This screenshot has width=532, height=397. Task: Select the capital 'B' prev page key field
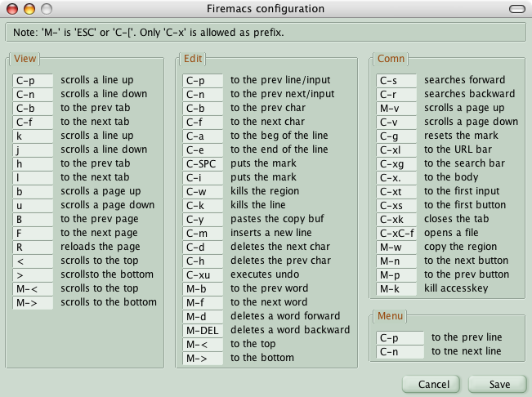[33, 220]
